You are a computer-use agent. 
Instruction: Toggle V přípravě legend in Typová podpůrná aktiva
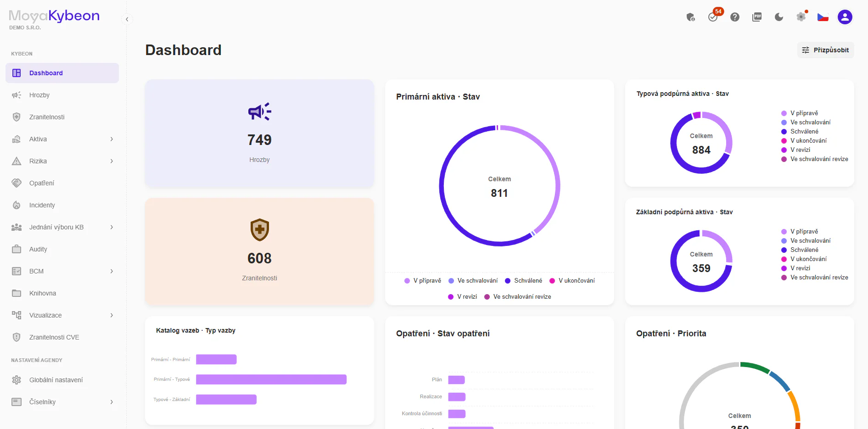pos(800,113)
